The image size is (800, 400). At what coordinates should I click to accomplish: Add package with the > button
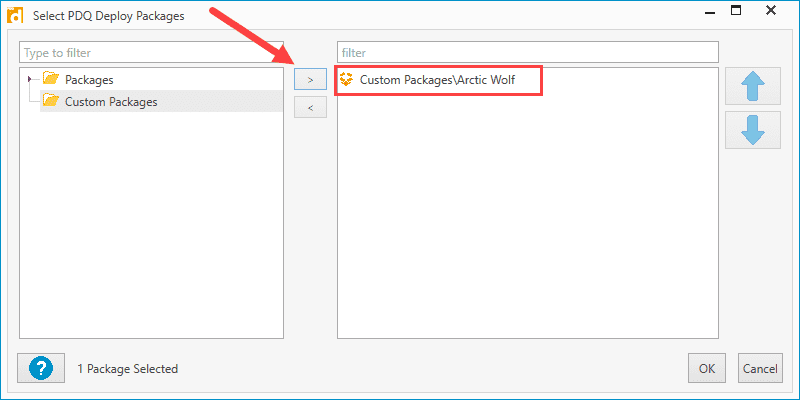310,80
